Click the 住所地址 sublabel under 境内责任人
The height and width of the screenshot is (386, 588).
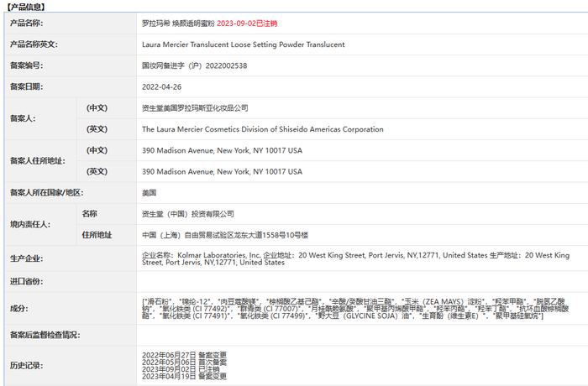pyautogui.click(x=97, y=235)
